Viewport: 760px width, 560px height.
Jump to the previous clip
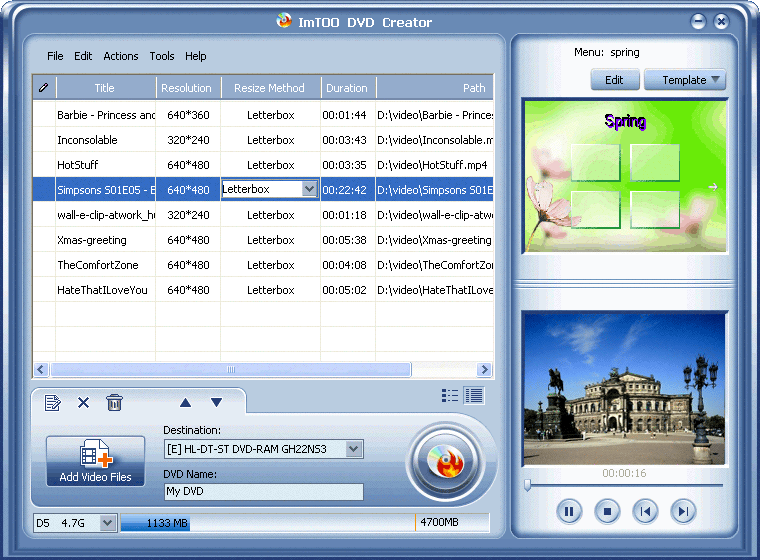point(645,511)
